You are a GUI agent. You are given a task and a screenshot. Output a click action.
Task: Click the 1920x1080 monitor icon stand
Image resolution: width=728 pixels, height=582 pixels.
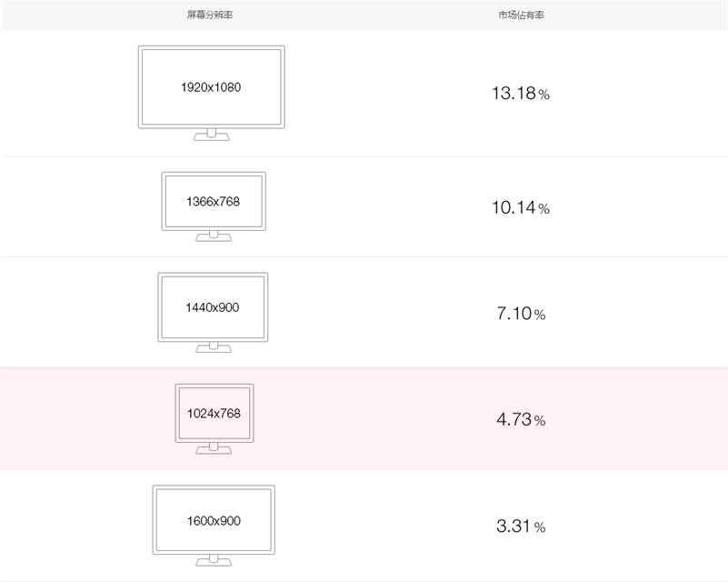coord(212,135)
